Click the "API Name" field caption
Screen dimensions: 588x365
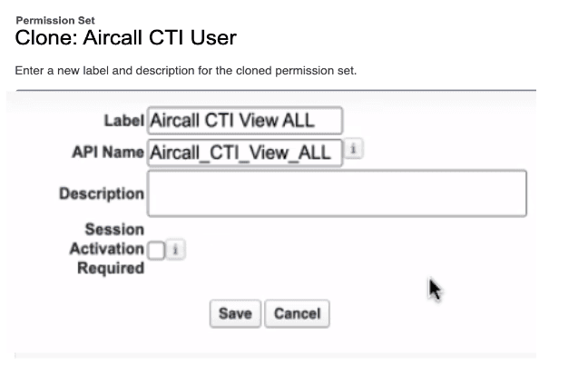(x=107, y=152)
